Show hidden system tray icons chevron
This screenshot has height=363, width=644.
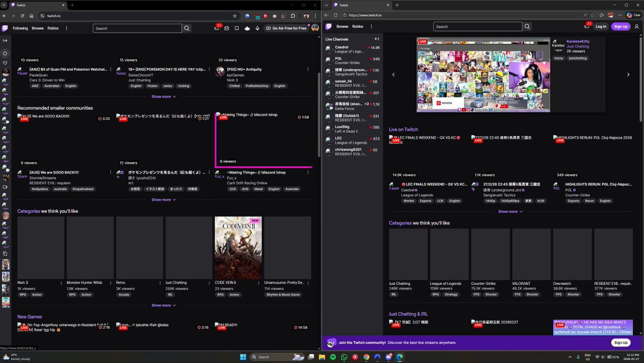coord(569,357)
